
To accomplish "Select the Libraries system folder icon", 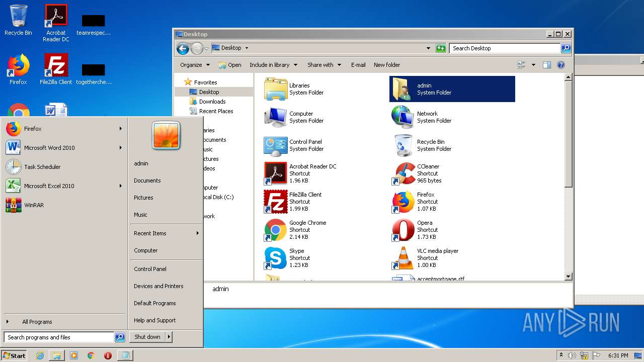I will [275, 89].
